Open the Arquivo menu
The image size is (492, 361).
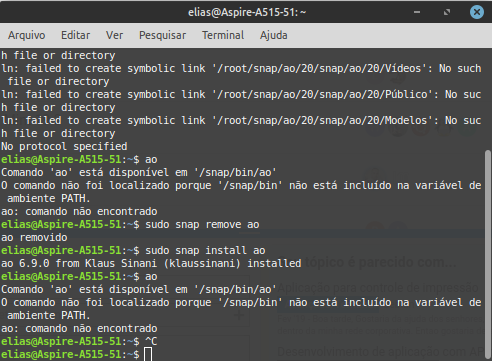coord(27,35)
